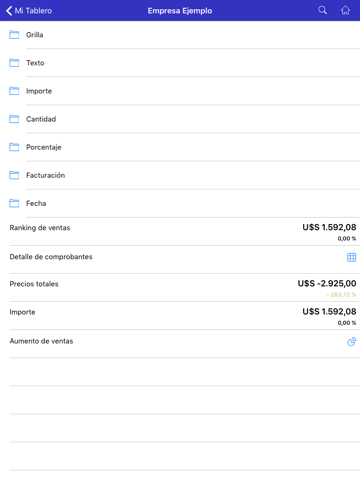Open Detalle de comprobantes report
The height and width of the screenshot is (480, 360).
[x=180, y=260]
